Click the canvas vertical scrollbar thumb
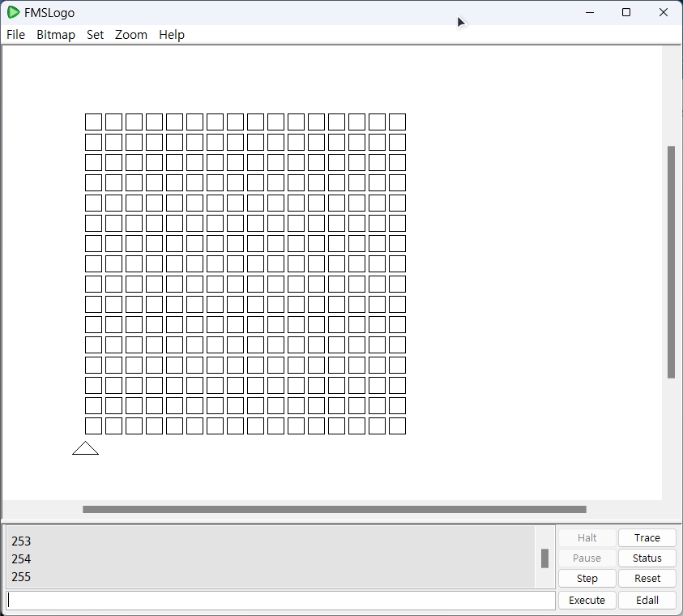Viewport: 683px width, 616px height. point(671,263)
